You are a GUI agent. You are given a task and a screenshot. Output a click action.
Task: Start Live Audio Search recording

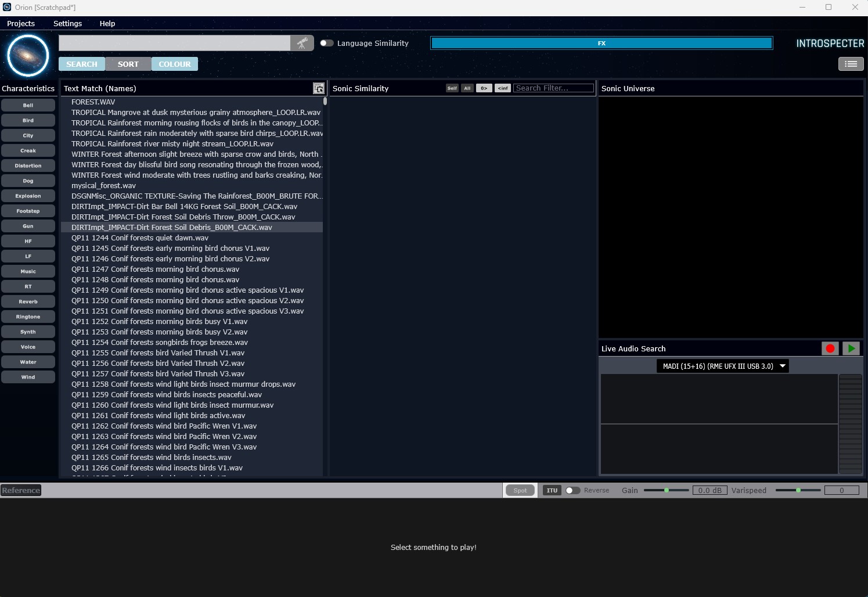pos(830,348)
